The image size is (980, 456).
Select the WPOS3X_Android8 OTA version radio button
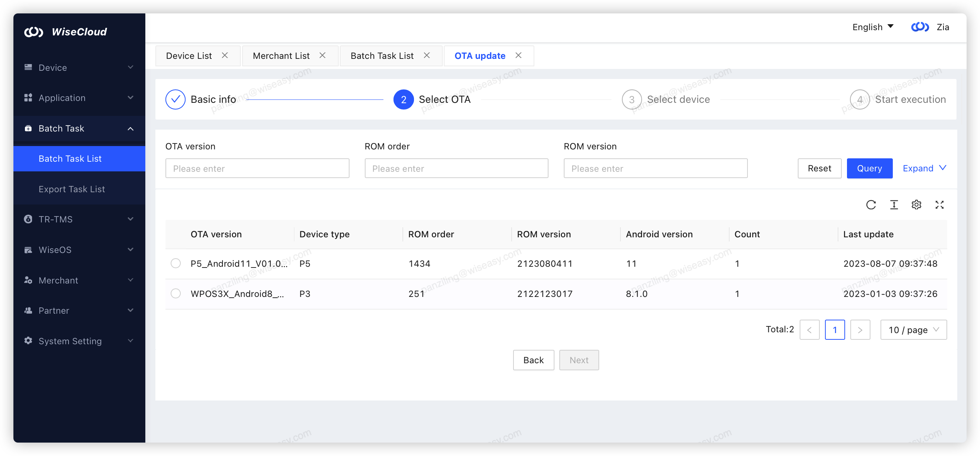[x=176, y=293]
